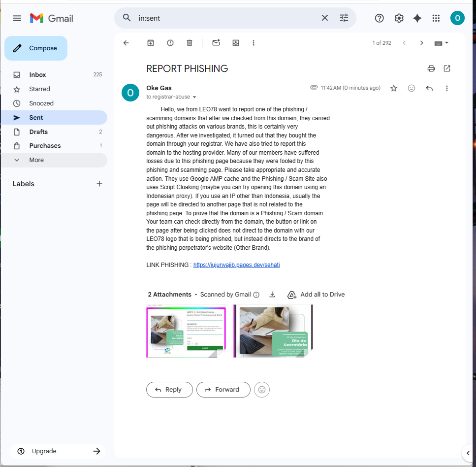The height and width of the screenshot is (467, 476).
Task: Print all with the printer icon
Action: coord(431,68)
